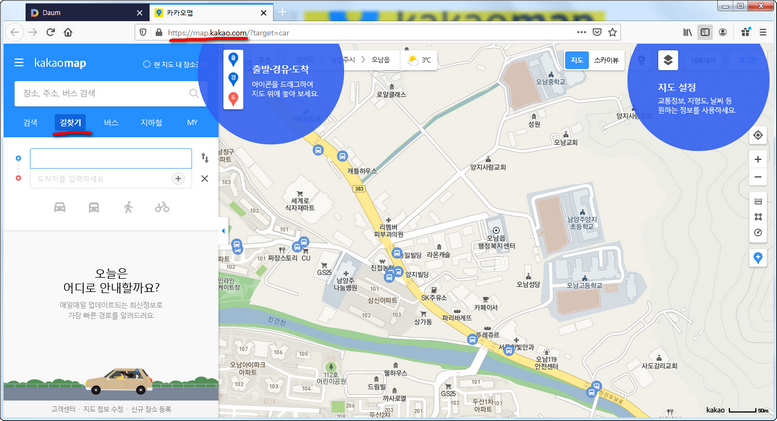Click current location target button
777x421 pixels.
758,135
